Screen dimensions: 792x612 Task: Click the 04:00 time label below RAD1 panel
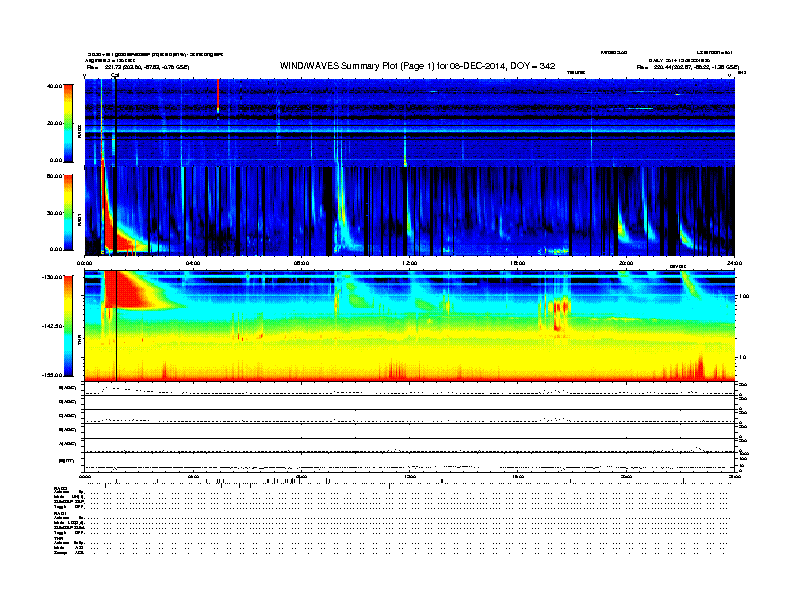193,263
